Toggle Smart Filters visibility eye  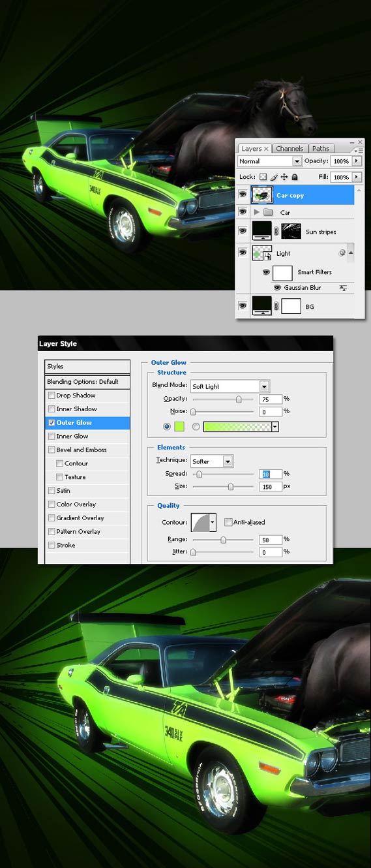(265, 272)
